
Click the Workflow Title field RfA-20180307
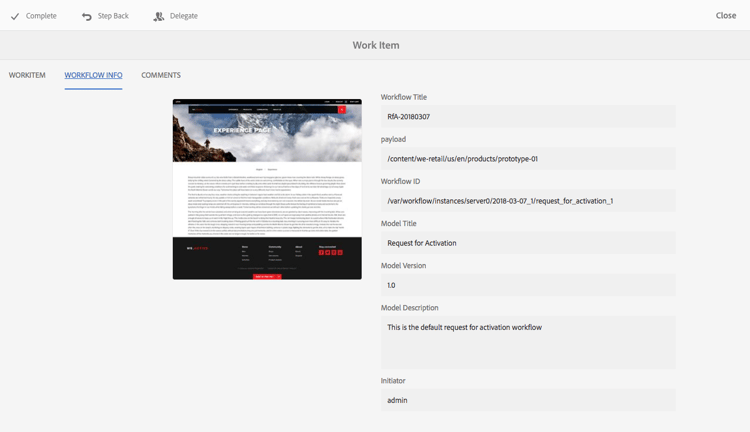[x=528, y=116]
